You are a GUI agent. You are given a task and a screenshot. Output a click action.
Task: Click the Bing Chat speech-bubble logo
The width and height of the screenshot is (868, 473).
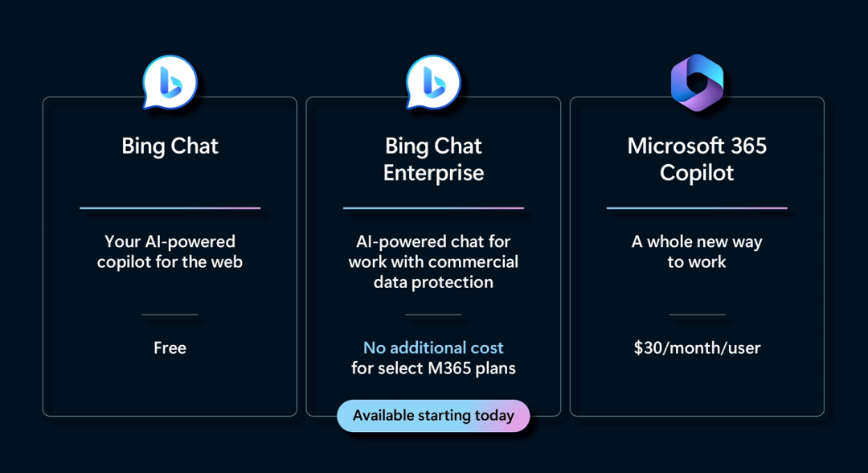click(170, 83)
